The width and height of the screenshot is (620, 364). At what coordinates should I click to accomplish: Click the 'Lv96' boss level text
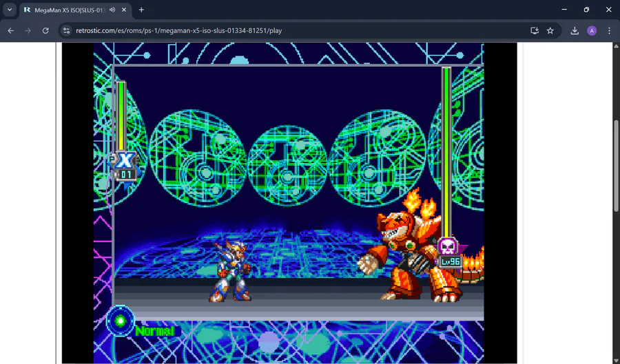(x=451, y=261)
